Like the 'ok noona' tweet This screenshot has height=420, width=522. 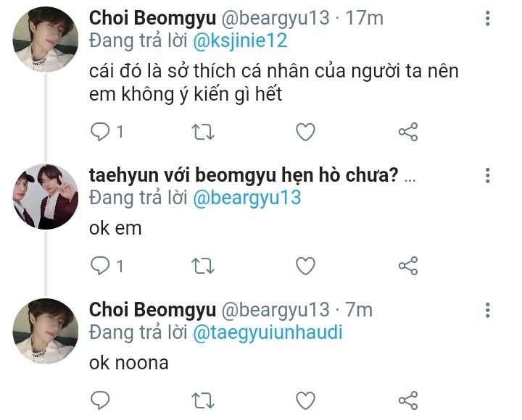pyautogui.click(x=306, y=399)
